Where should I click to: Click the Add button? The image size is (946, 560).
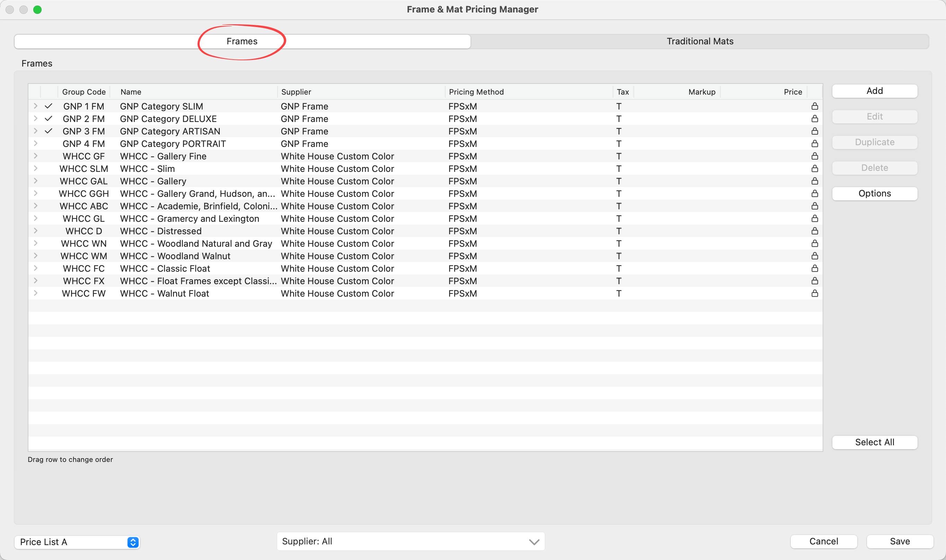874,91
